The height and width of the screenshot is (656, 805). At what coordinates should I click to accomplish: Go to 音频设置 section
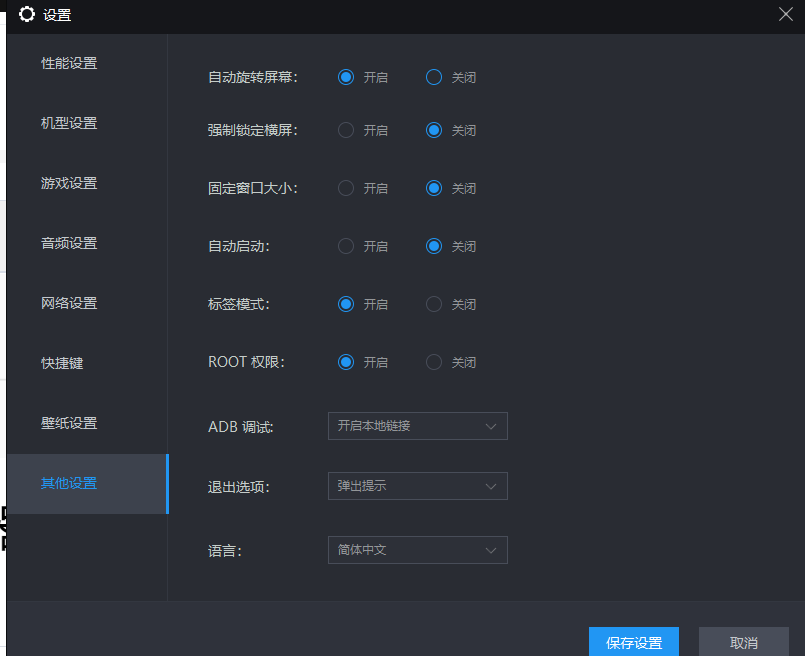(69, 244)
